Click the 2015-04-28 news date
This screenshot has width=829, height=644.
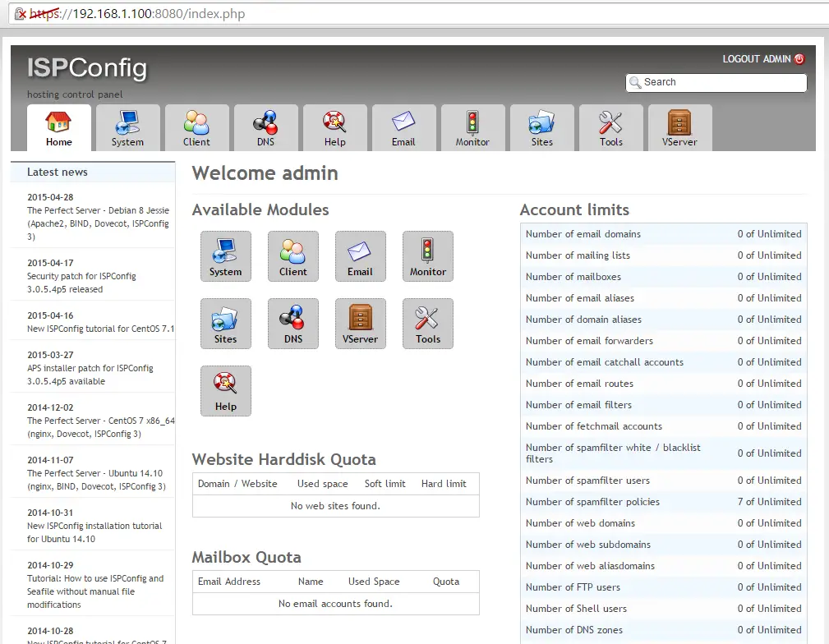click(x=50, y=197)
